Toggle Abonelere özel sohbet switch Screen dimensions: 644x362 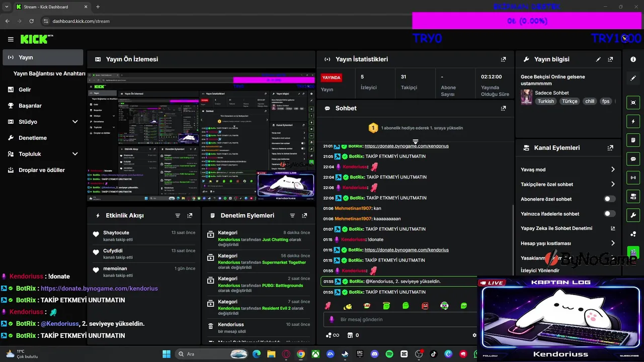pos(610,199)
